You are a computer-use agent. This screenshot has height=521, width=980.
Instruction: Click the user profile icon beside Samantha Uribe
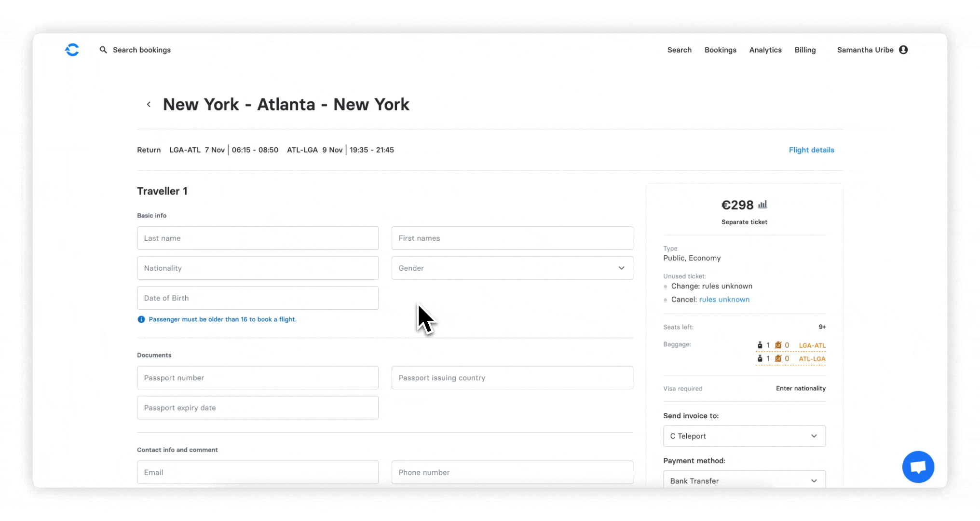coord(903,50)
